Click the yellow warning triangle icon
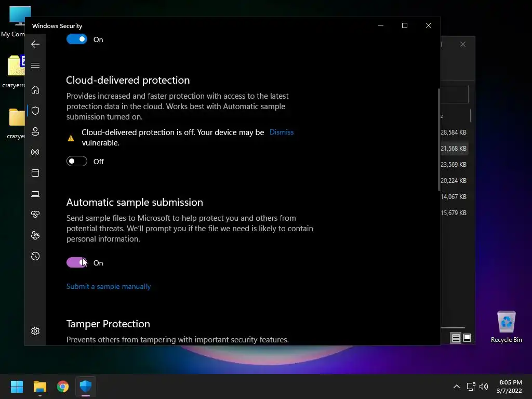 [x=71, y=138]
